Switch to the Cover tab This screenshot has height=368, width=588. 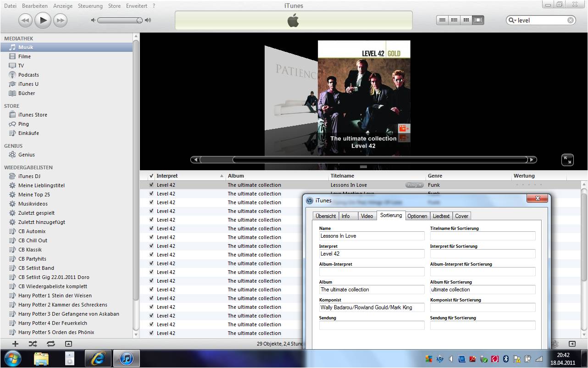[462, 216]
